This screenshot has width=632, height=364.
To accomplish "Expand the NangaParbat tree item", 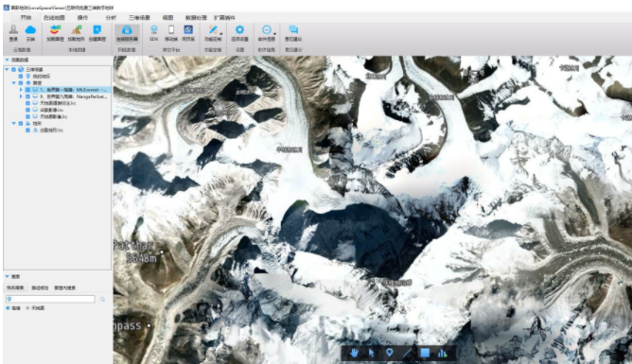I will tap(21, 96).
